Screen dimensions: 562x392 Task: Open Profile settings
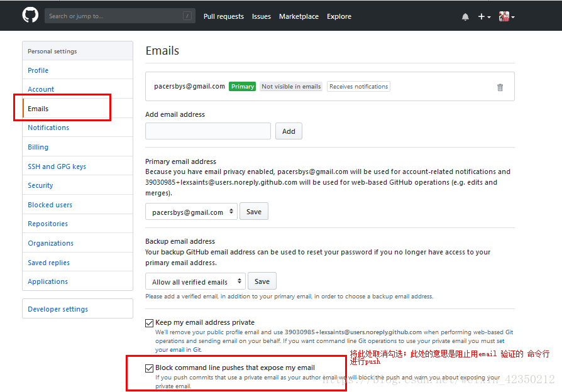pyautogui.click(x=77, y=70)
